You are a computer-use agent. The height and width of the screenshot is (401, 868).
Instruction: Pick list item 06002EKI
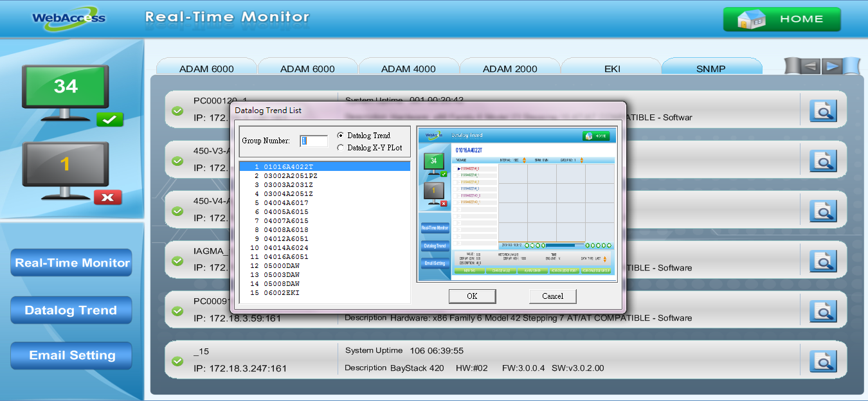[x=325, y=293]
